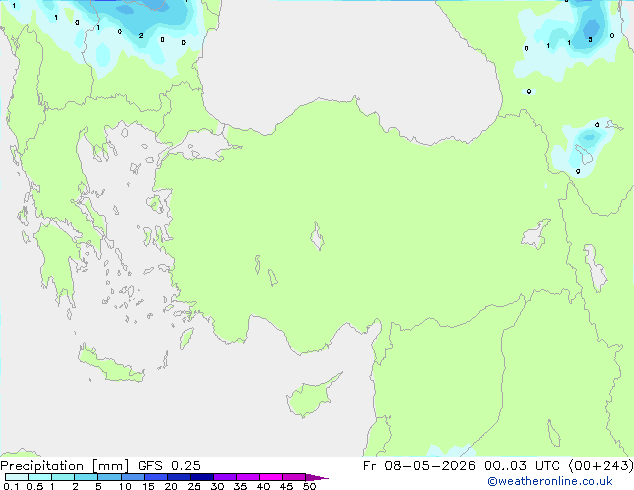The image size is (634, 490).
Task: Click the '50' legend scale label
Action: (x=309, y=486)
